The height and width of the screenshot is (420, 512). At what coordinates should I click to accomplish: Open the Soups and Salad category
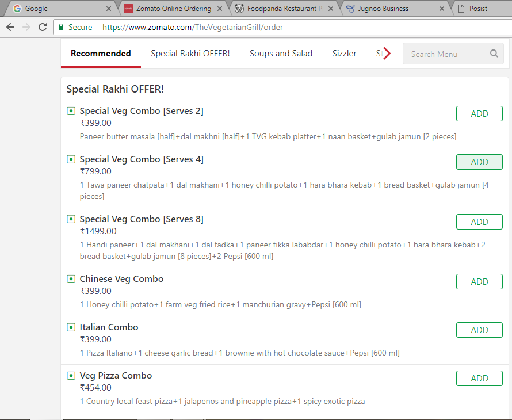281,54
